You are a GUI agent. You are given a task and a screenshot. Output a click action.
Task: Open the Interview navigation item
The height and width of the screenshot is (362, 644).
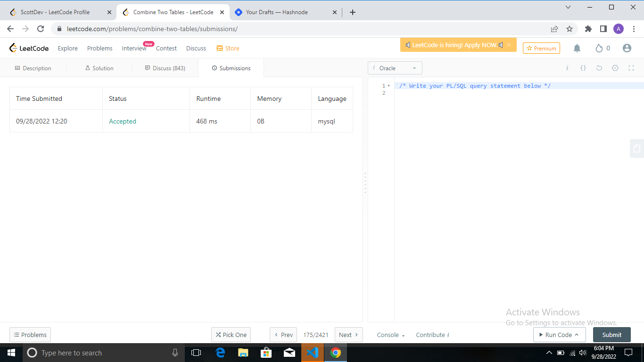tap(134, 48)
